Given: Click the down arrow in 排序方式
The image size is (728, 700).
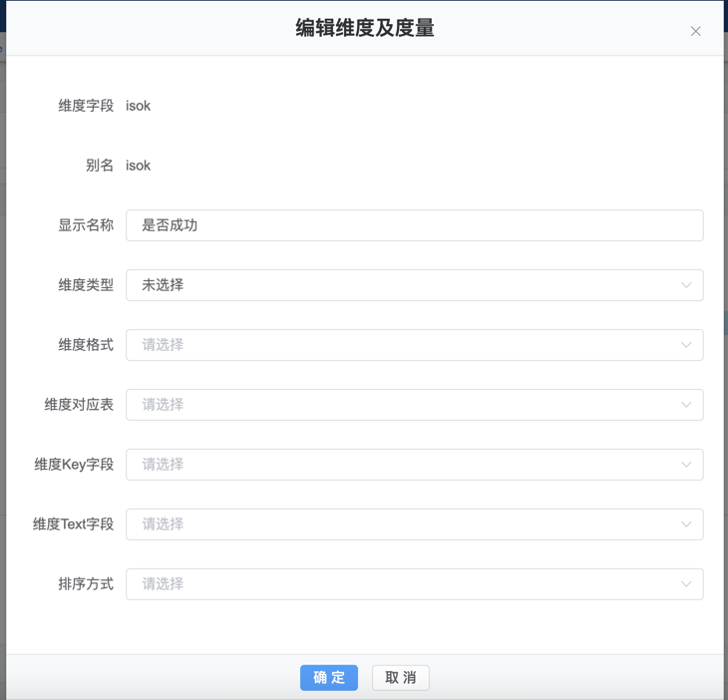Looking at the screenshot, I should (x=686, y=584).
